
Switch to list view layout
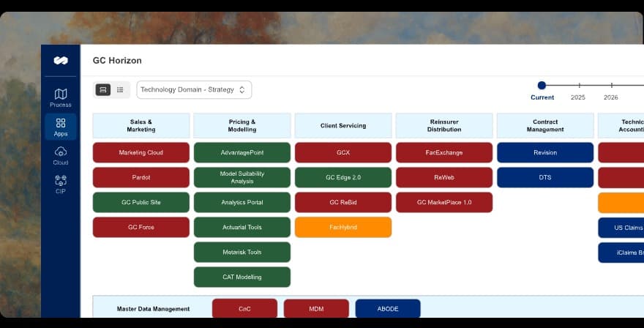pyautogui.click(x=120, y=89)
